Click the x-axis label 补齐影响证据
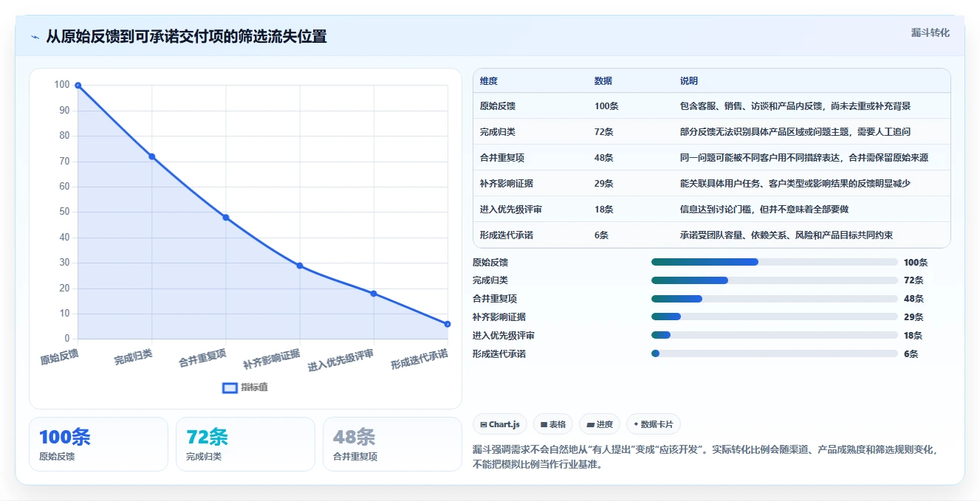The image size is (980, 501). click(272, 359)
